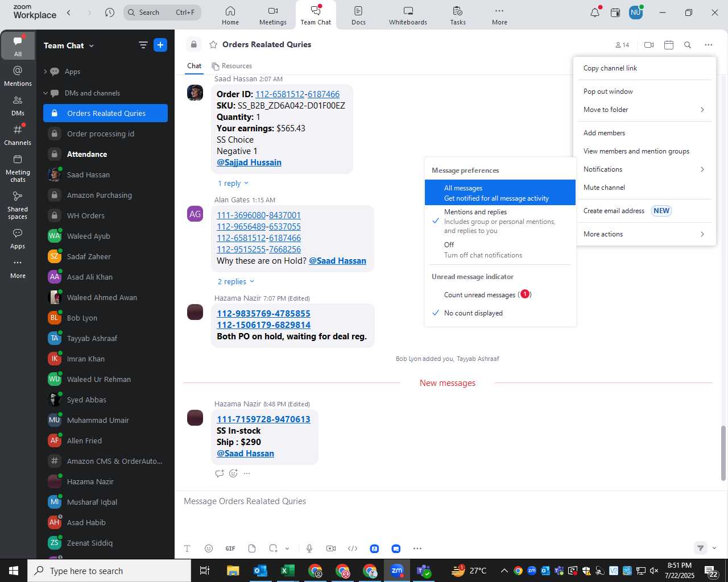This screenshot has width=728, height=582.
Task: Open the More actions submenu
Action: [x=644, y=234]
